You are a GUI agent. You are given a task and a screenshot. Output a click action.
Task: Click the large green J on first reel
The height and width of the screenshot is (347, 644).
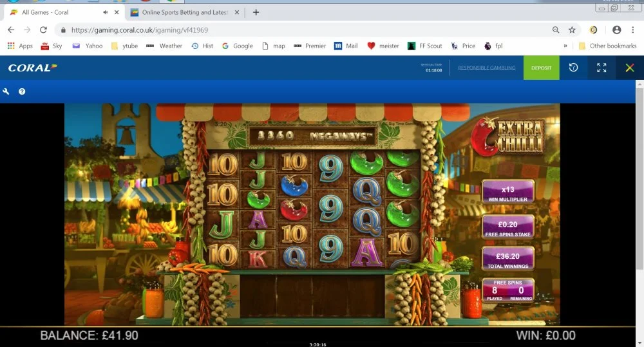coord(222,224)
